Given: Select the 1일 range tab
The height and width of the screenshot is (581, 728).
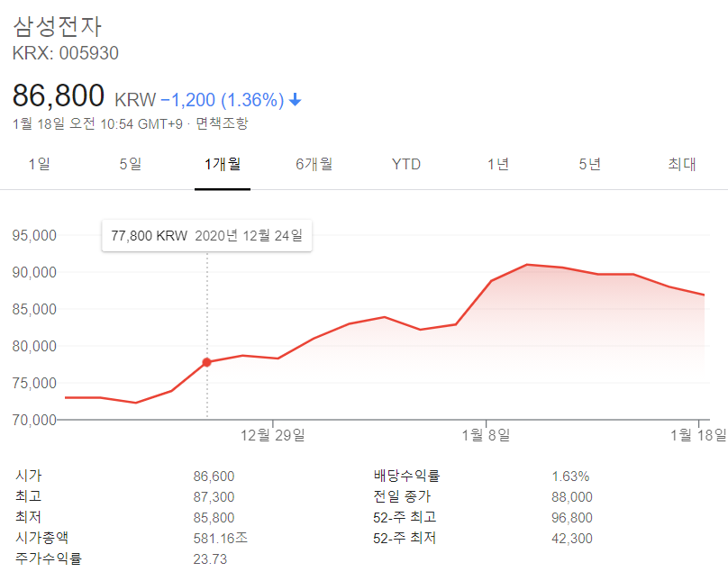Looking at the screenshot, I should [40, 164].
